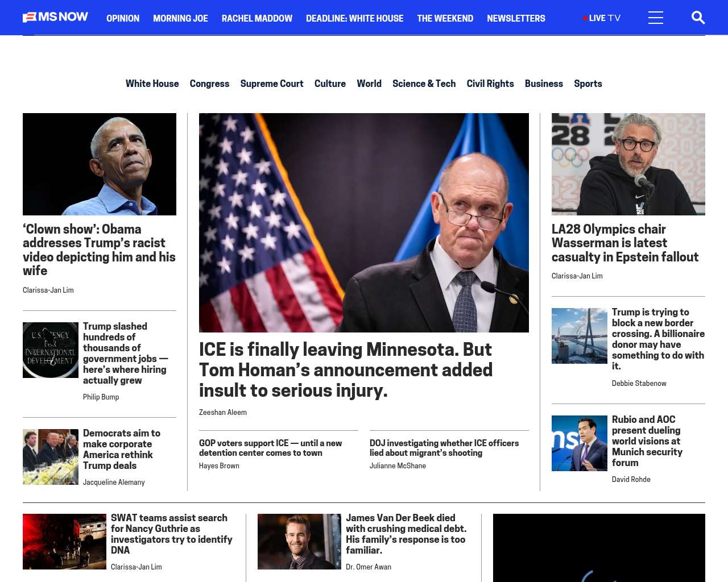The height and width of the screenshot is (582, 728).
Task: Open 'GOP voters support ICE' article link
Action: point(270,448)
